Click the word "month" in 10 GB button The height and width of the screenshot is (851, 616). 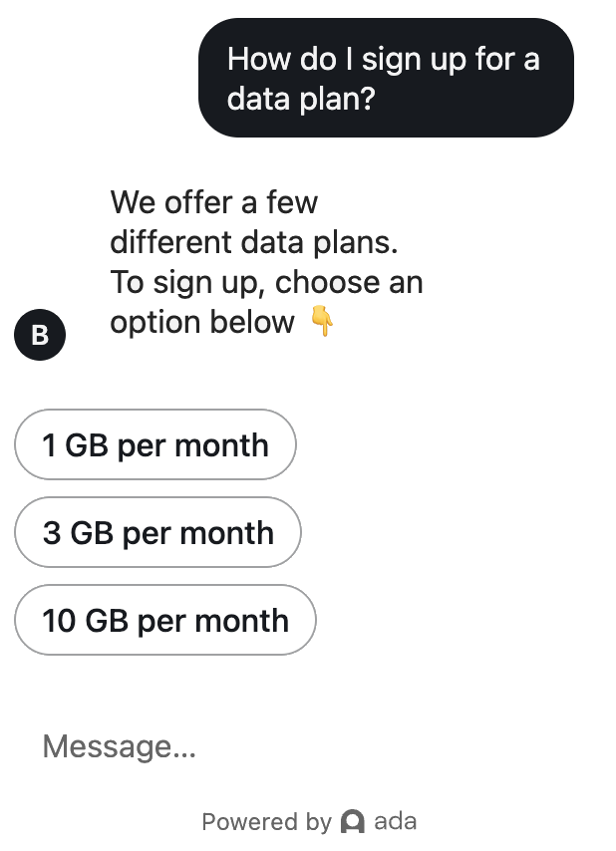(x=242, y=620)
